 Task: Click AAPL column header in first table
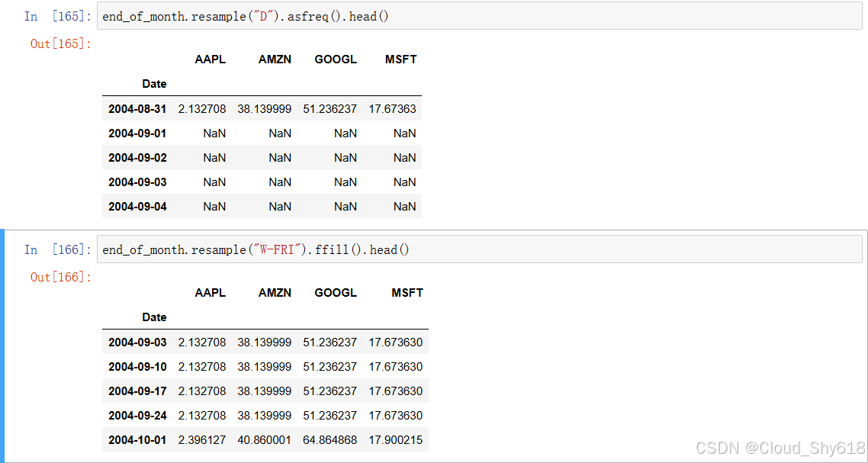tap(211, 59)
